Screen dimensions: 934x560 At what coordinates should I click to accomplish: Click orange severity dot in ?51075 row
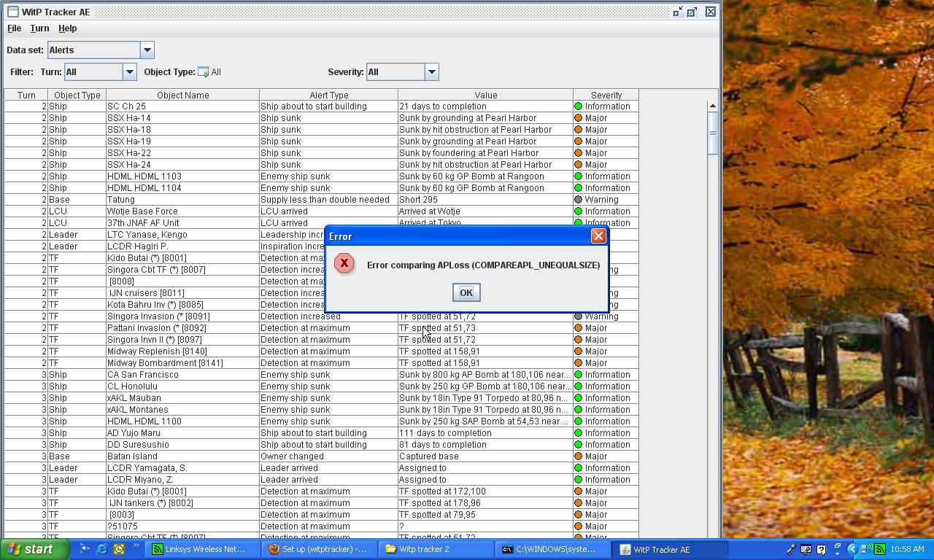pos(579,526)
